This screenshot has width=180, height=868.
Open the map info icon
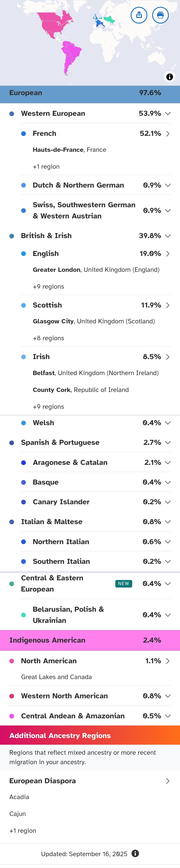[x=169, y=77]
